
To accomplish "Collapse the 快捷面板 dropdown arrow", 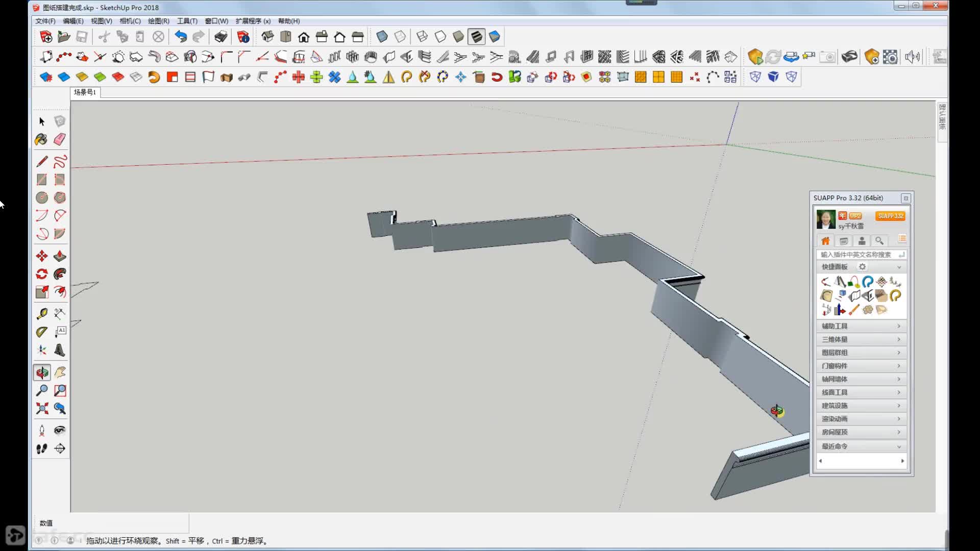I will (x=899, y=267).
